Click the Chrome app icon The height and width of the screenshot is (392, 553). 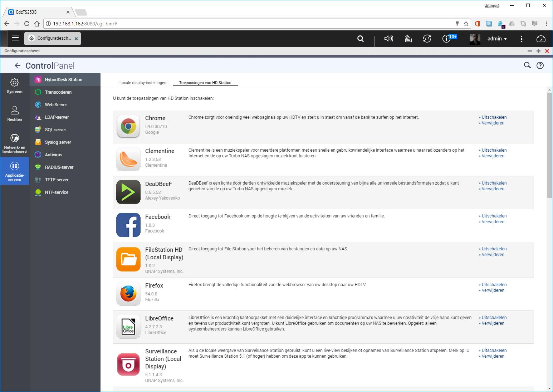pyautogui.click(x=128, y=127)
